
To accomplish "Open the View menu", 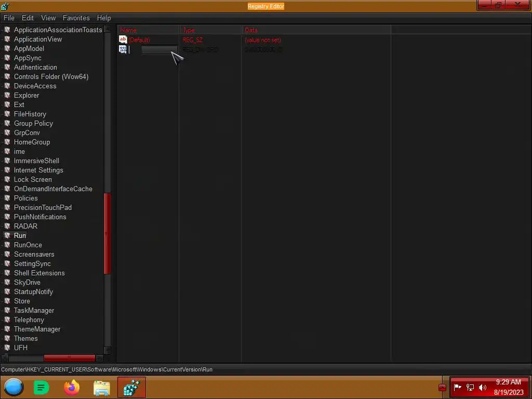I will (48, 18).
